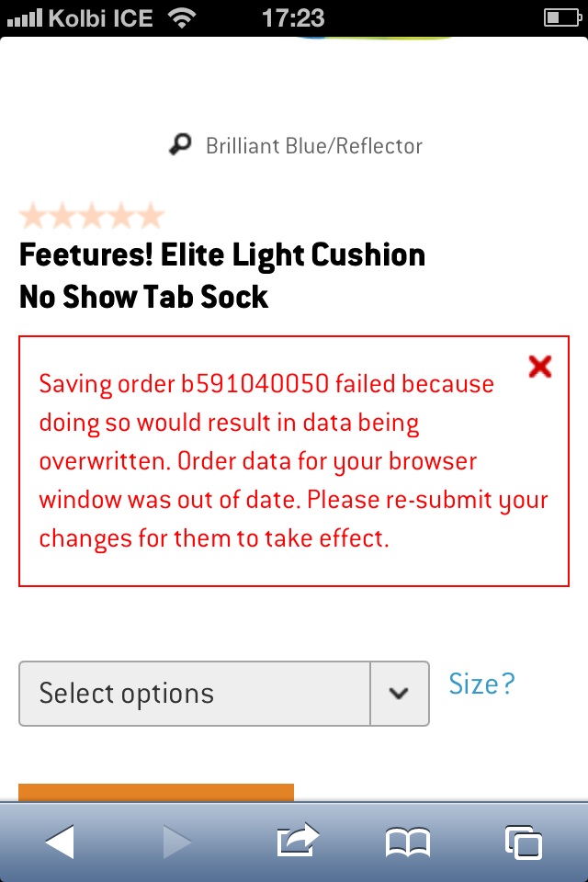Tap the Kolbi ICE carrier name

(101, 17)
